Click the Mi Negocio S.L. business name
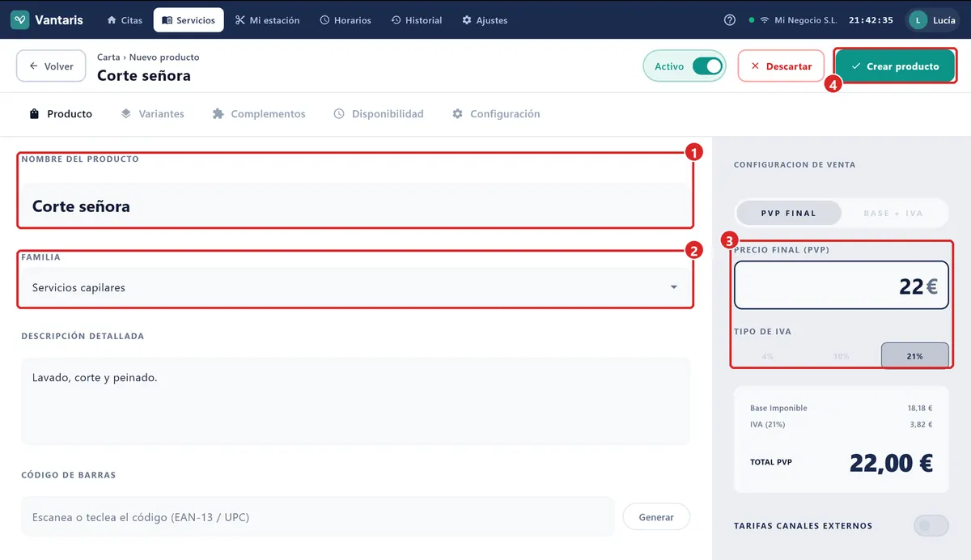971x560 pixels. 805,20
